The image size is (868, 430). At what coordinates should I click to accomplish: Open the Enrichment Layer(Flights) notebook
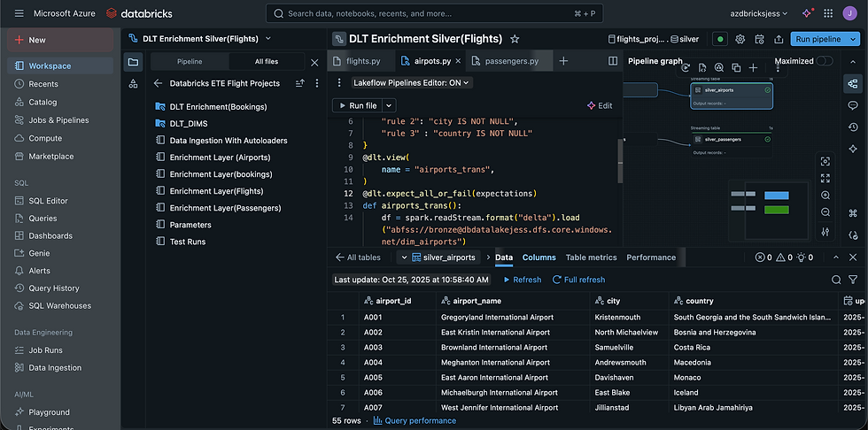(x=216, y=191)
